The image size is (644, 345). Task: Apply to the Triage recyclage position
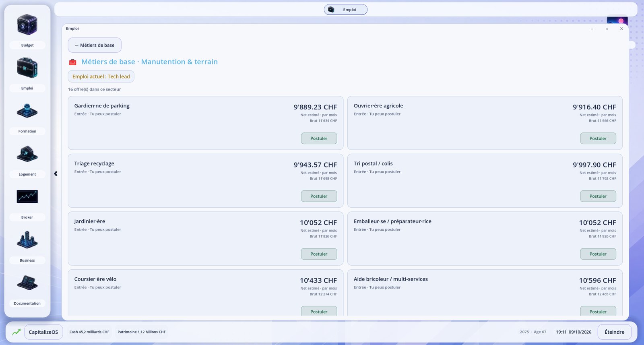tap(319, 196)
